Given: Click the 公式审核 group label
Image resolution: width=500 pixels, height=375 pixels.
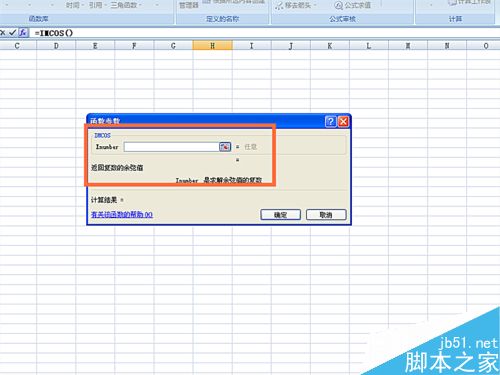Looking at the screenshot, I should [x=342, y=19].
